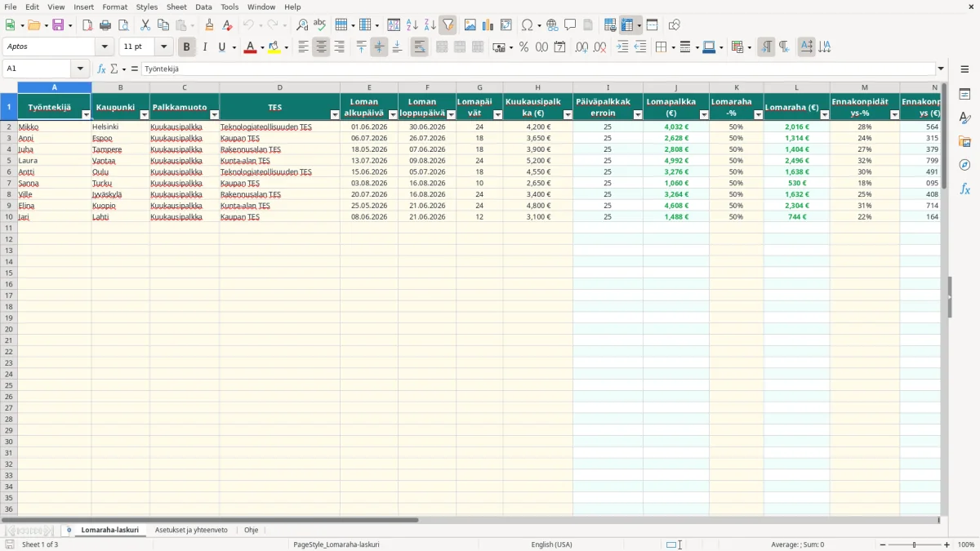Click the Format as Percent icon
This screenshot has width=980, height=551.
[x=523, y=47]
